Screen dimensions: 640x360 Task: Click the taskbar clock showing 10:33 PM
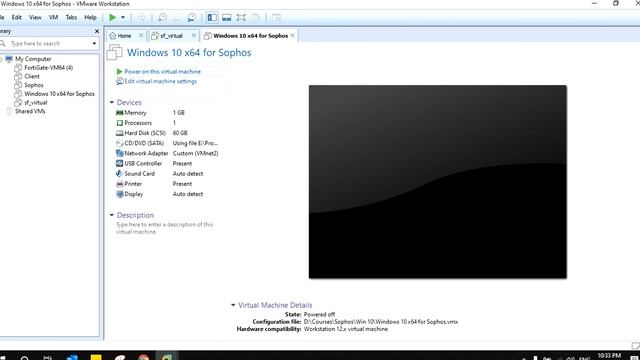[609, 356]
